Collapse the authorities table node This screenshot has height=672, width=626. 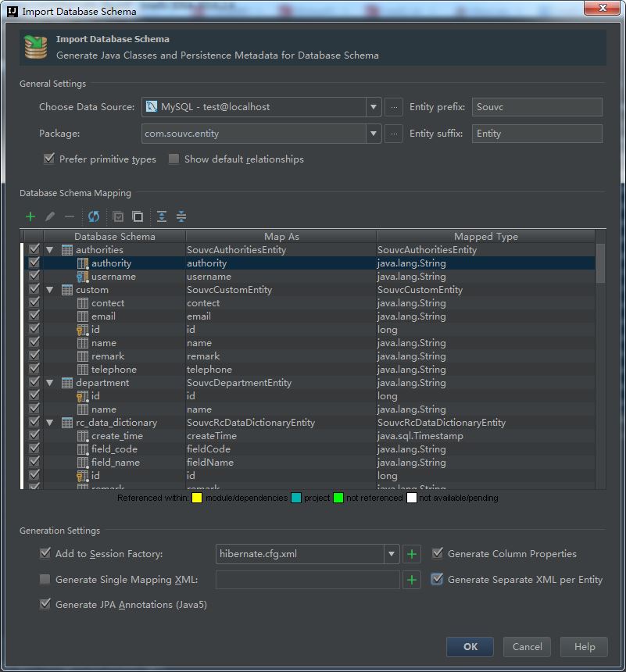(x=50, y=250)
